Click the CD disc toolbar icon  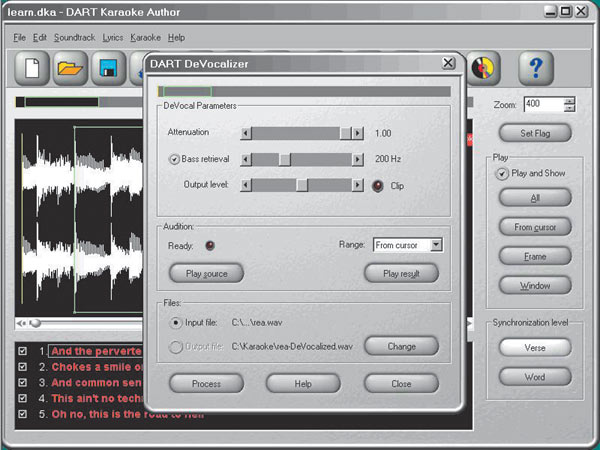pos(485,68)
